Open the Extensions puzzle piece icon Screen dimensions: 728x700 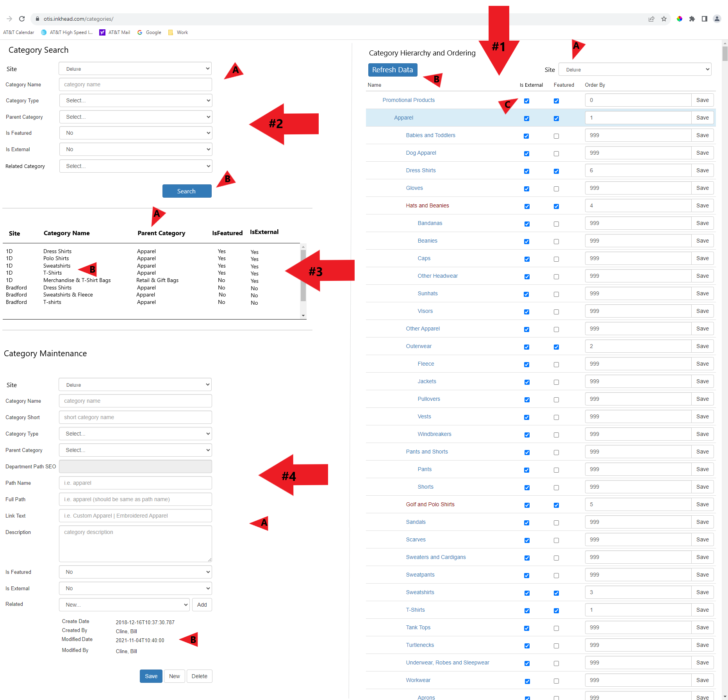tap(692, 19)
